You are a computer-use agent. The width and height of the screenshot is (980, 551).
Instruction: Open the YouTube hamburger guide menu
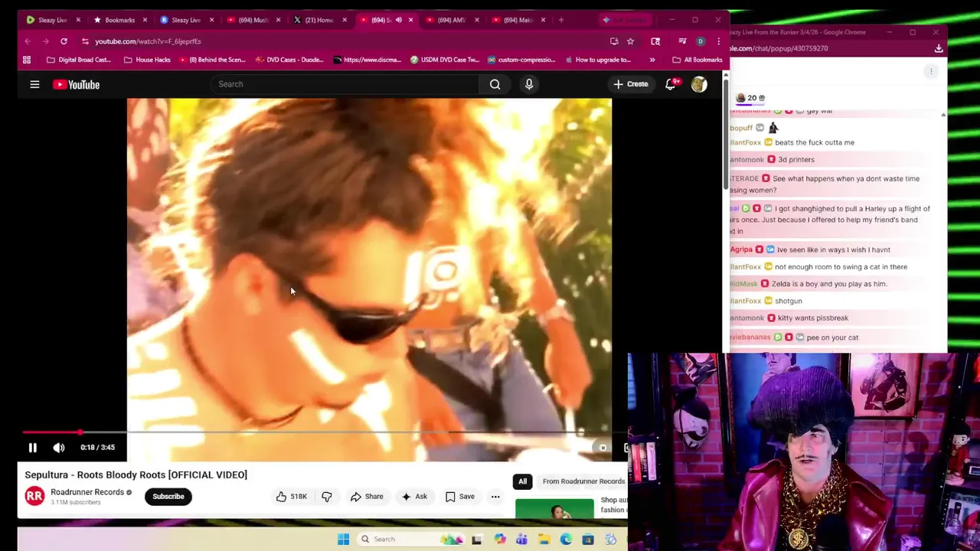click(34, 84)
